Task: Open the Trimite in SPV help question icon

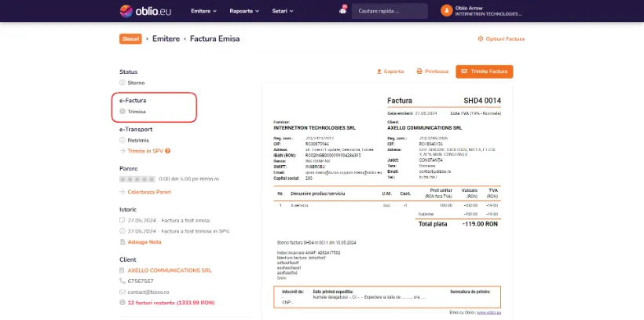Action: (x=167, y=151)
